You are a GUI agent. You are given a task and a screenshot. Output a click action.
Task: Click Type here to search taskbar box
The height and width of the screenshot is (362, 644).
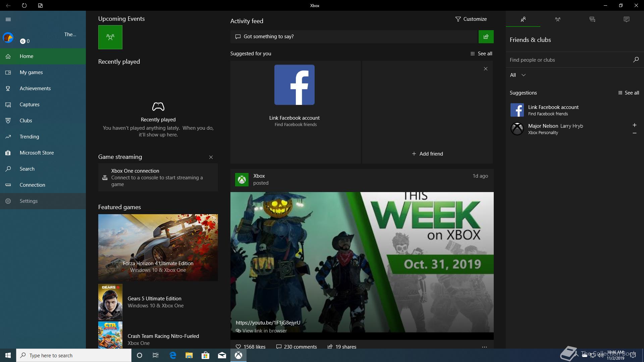click(74, 355)
